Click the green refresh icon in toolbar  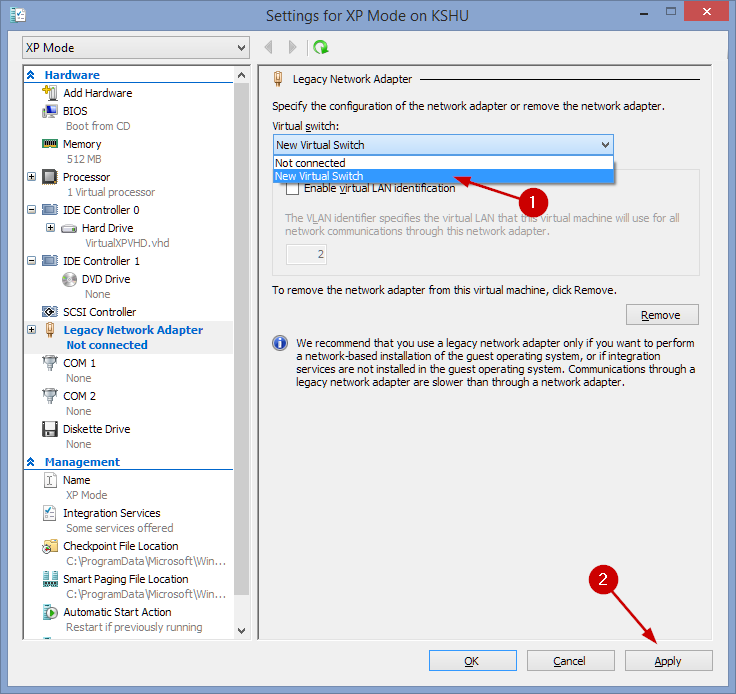pos(321,47)
